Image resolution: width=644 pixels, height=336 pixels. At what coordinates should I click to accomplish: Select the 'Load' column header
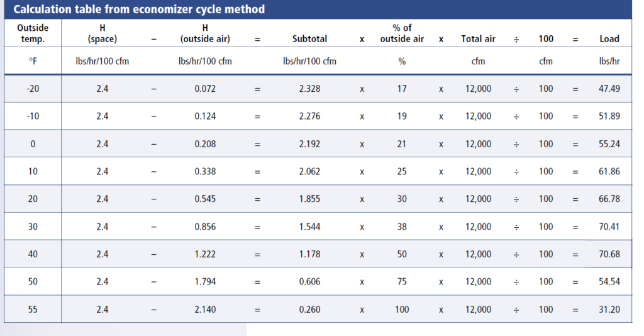click(609, 39)
